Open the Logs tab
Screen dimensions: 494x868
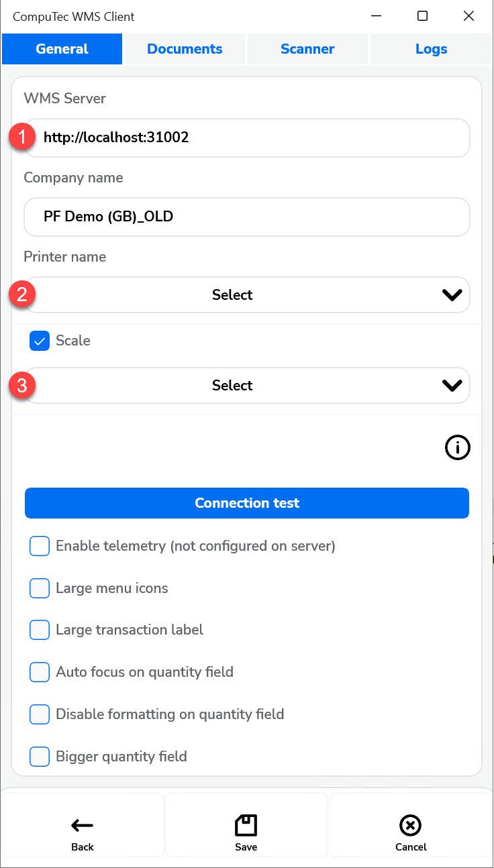(431, 48)
